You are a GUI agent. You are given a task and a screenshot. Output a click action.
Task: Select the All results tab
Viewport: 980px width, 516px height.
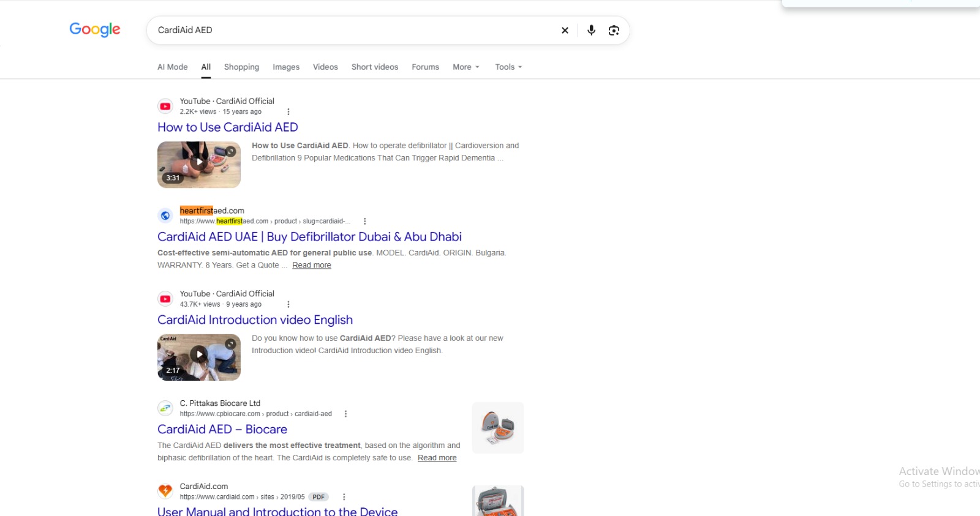(x=206, y=67)
